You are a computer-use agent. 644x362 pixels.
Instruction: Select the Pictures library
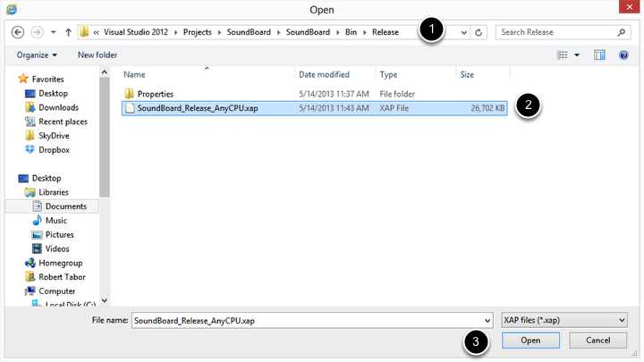click(x=60, y=235)
